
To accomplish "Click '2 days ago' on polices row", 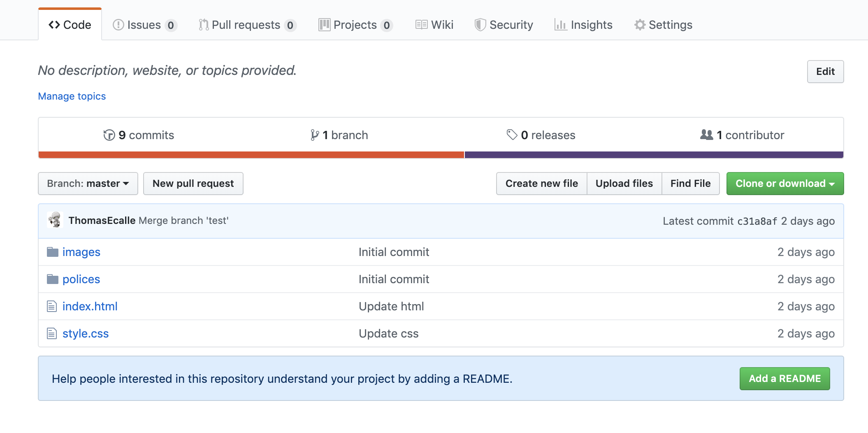I will (x=806, y=279).
